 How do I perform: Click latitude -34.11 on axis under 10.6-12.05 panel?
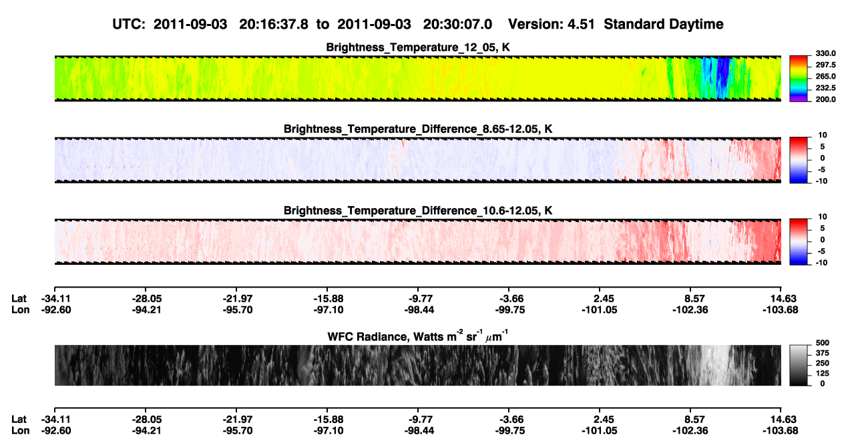click(x=55, y=298)
